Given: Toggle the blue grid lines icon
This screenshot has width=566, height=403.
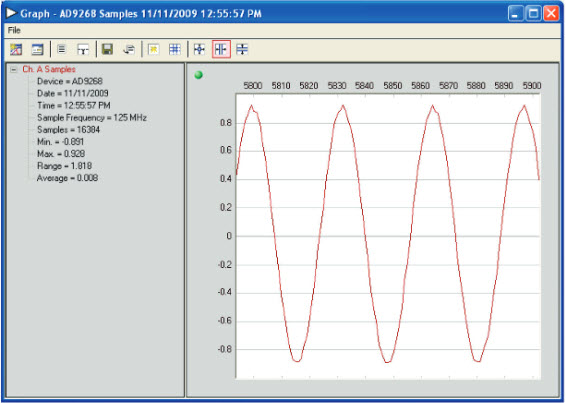Looking at the screenshot, I should (175, 49).
